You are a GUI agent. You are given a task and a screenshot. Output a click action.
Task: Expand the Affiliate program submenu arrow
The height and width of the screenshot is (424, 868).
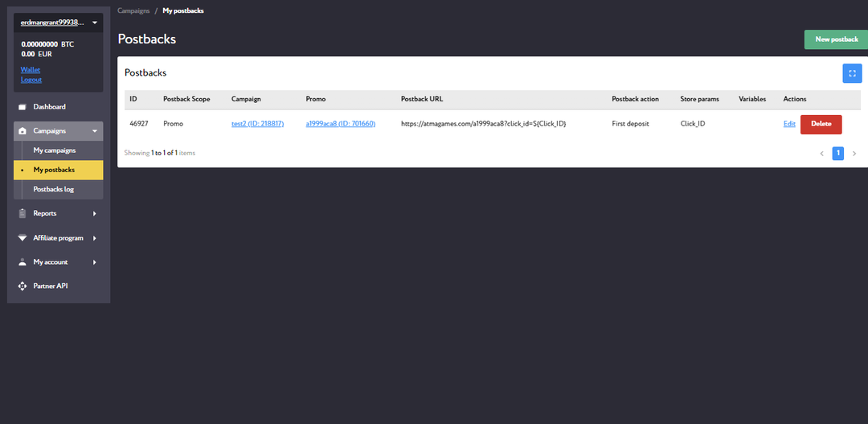coord(94,238)
